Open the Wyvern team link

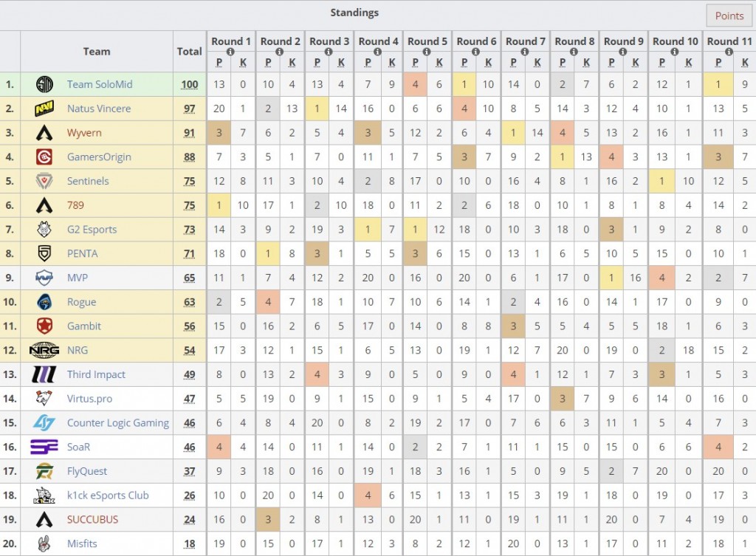tap(84, 133)
